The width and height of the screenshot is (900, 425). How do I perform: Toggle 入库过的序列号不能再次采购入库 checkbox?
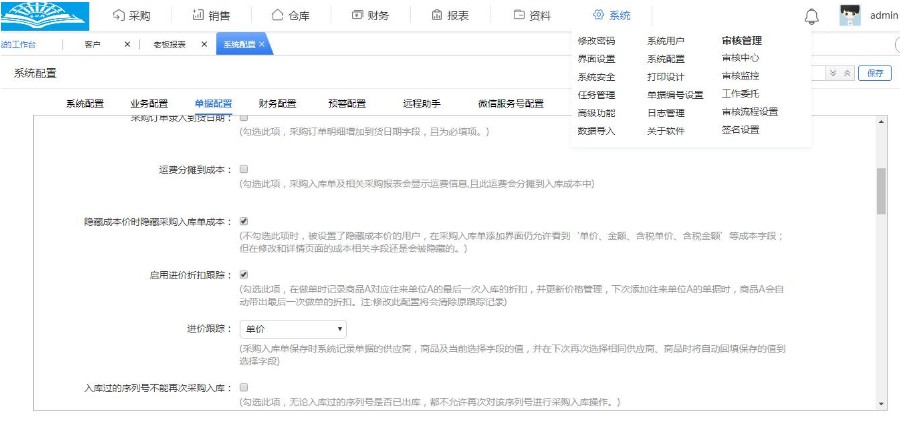click(243, 386)
